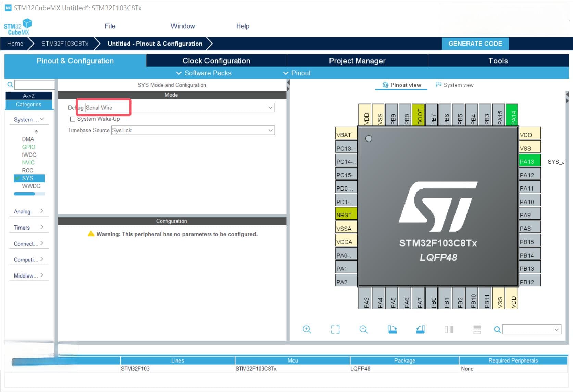Click the pin search magnifier icon
The width and height of the screenshot is (573, 392).
[497, 330]
